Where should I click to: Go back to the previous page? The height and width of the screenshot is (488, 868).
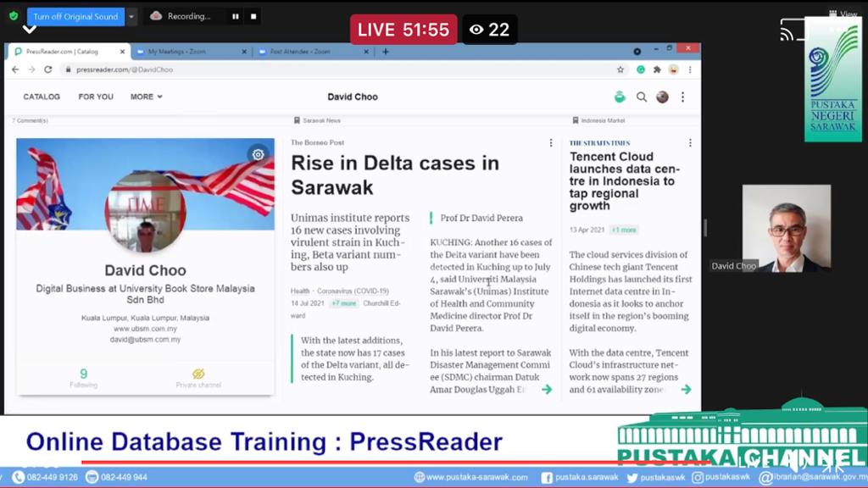coord(15,69)
